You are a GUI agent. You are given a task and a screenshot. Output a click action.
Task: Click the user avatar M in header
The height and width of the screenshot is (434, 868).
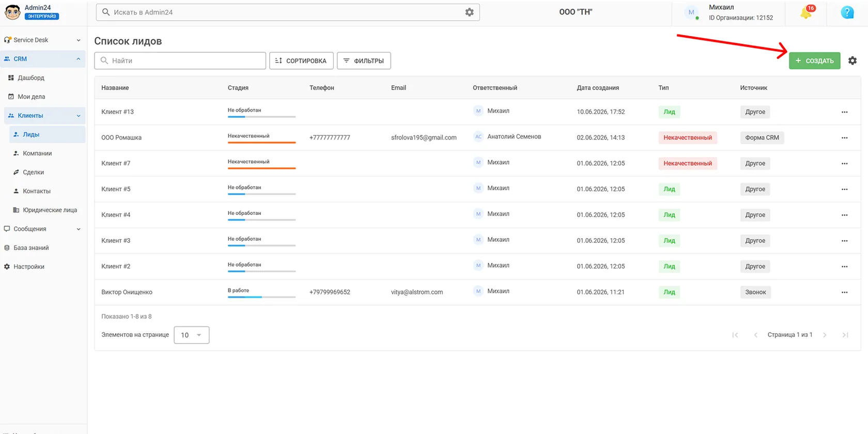point(691,12)
